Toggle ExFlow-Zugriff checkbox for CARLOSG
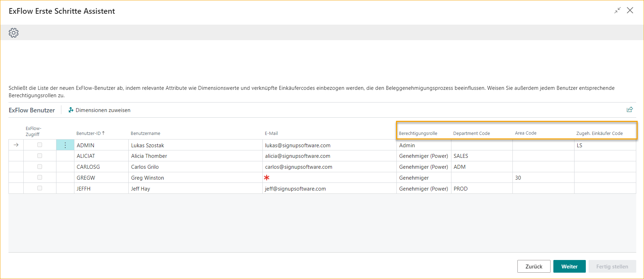 [40, 167]
